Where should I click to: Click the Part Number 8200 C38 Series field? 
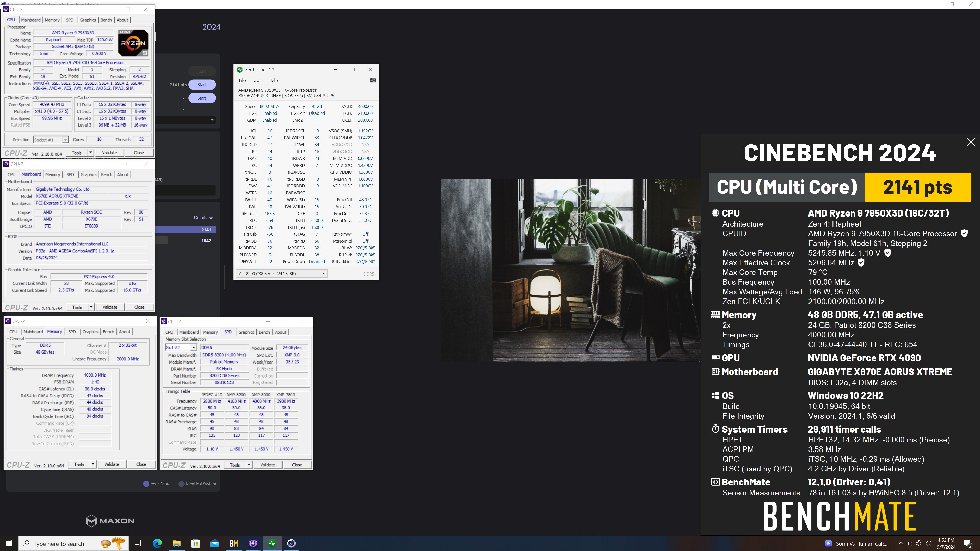(224, 375)
